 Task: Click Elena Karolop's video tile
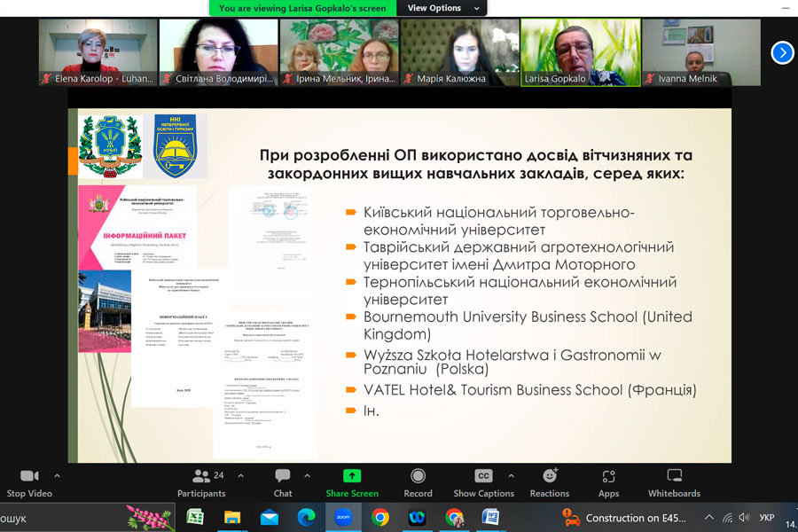point(98,52)
